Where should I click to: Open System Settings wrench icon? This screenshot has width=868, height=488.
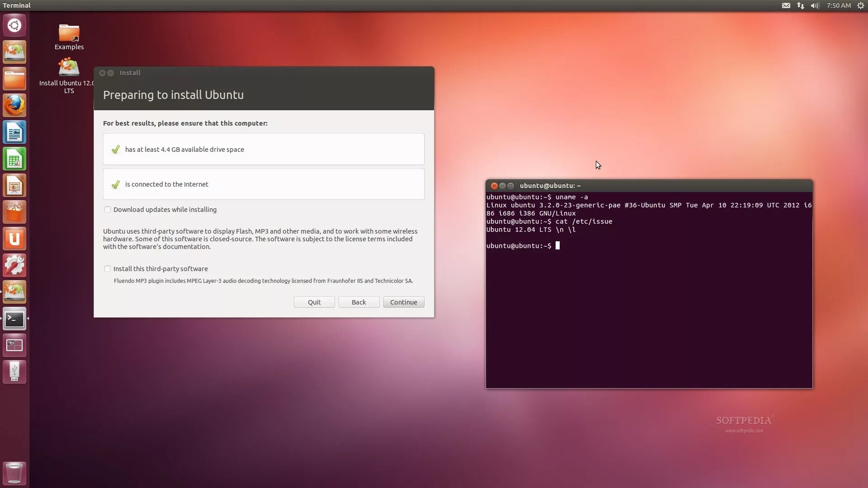coord(14,265)
